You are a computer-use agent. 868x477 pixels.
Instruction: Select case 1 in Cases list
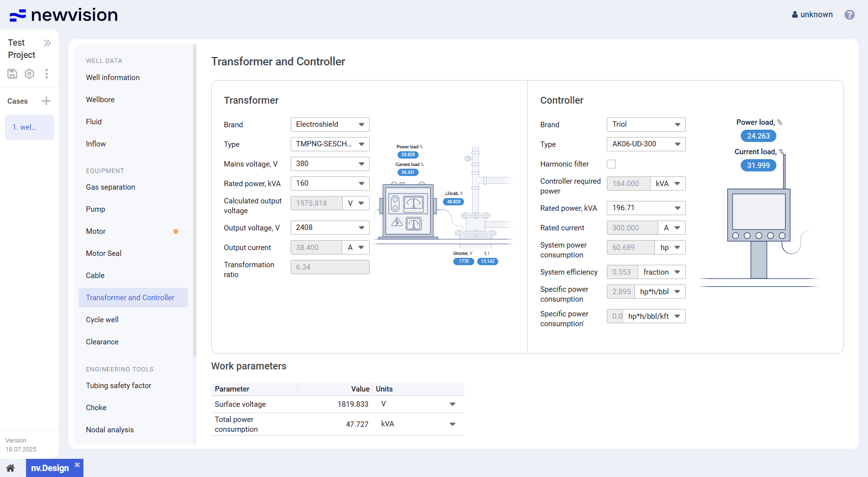point(29,127)
